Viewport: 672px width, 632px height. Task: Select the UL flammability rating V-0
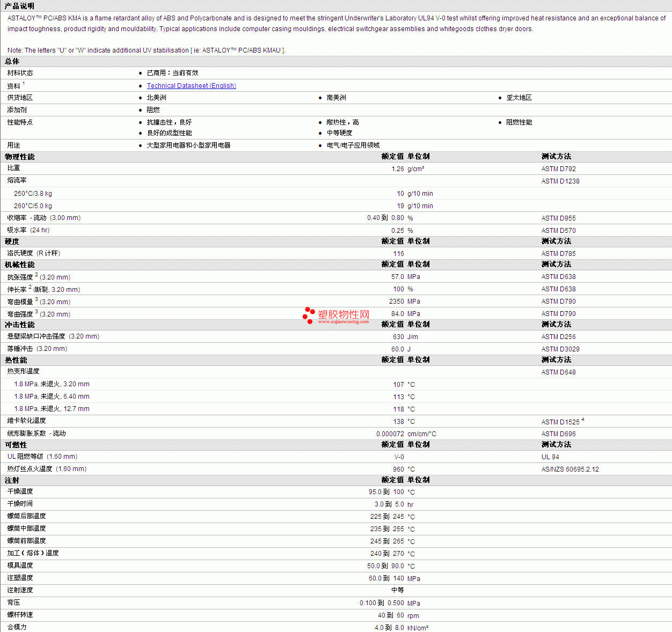point(399,457)
